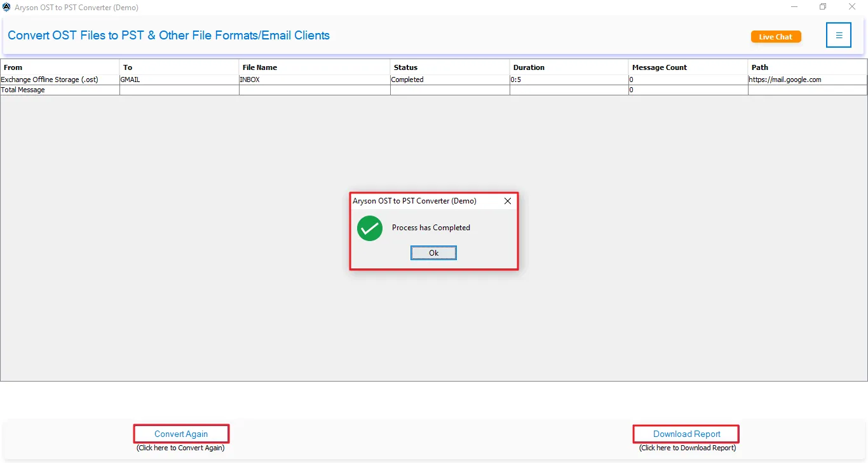This screenshot has height=463, width=868.
Task: Select the From column header
Action: 11,67
